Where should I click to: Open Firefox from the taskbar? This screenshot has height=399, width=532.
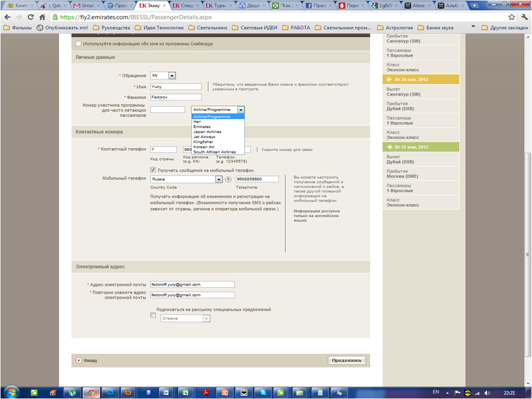[x=128, y=392]
